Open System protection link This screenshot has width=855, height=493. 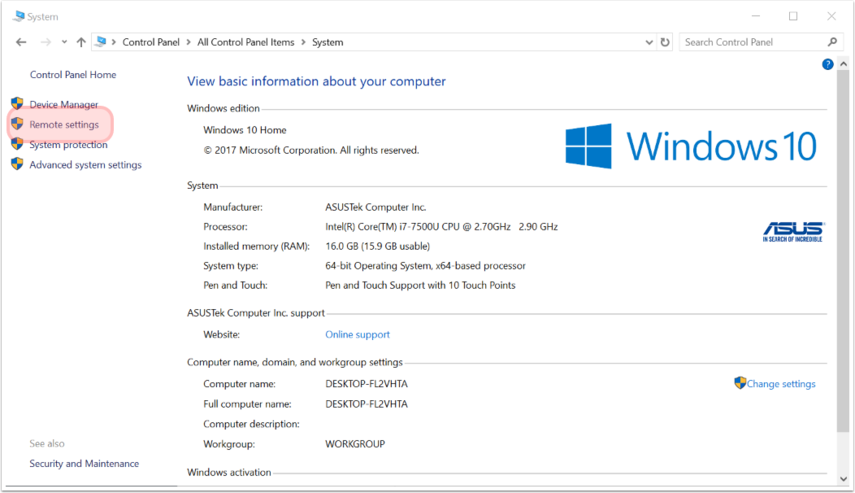[69, 145]
